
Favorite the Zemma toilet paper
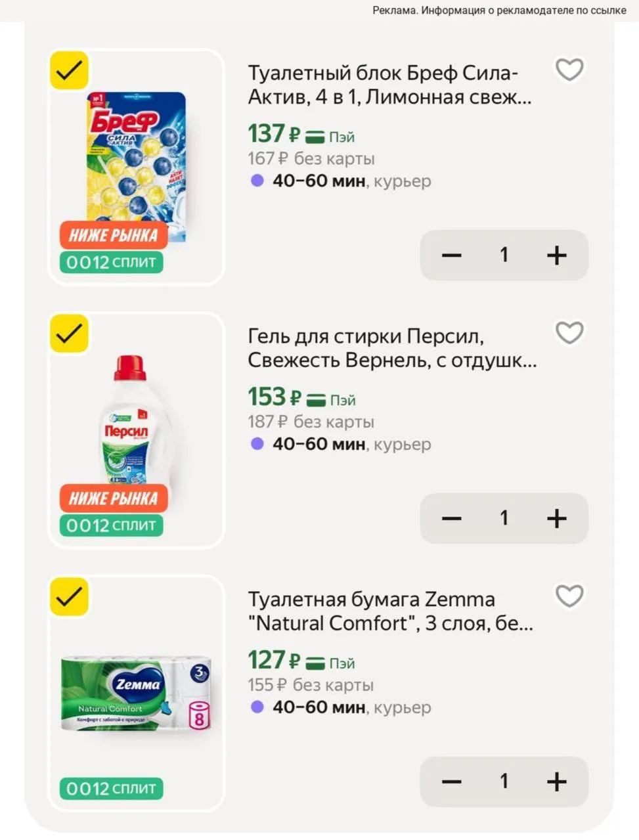coord(569,596)
